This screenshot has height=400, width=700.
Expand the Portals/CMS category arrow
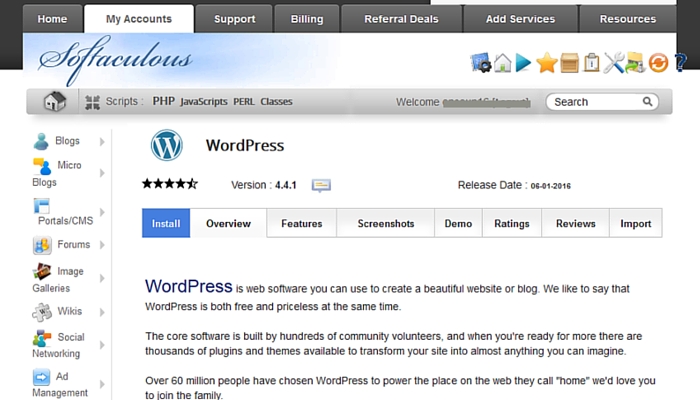(102, 212)
